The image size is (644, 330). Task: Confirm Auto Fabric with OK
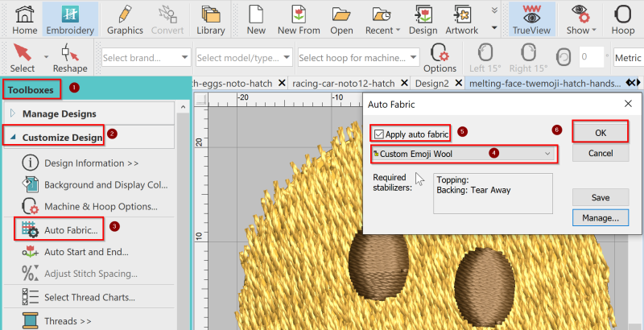click(x=600, y=133)
